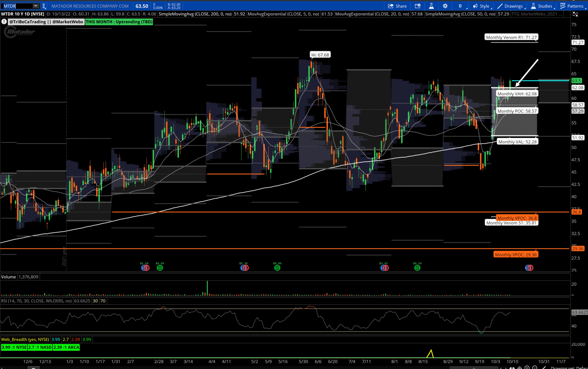Click the exclamation alert icon beside @TriBeCaTrading

click(4, 22)
